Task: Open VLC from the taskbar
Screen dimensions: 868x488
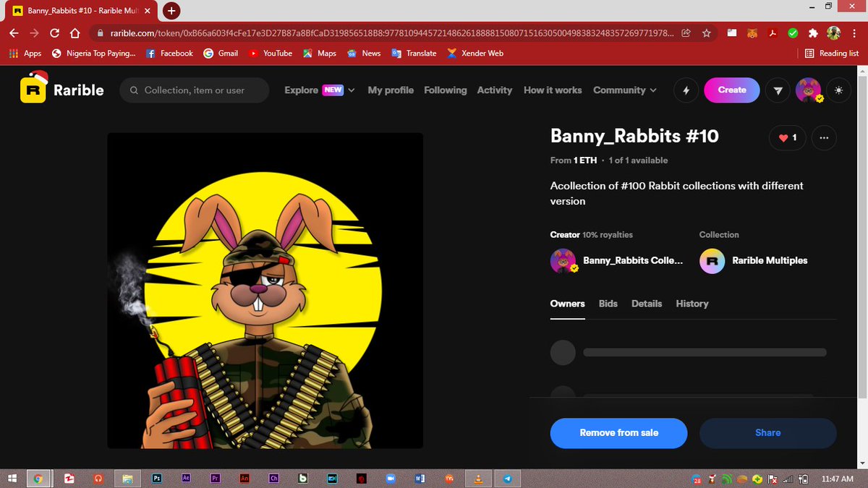Action: 477,478
